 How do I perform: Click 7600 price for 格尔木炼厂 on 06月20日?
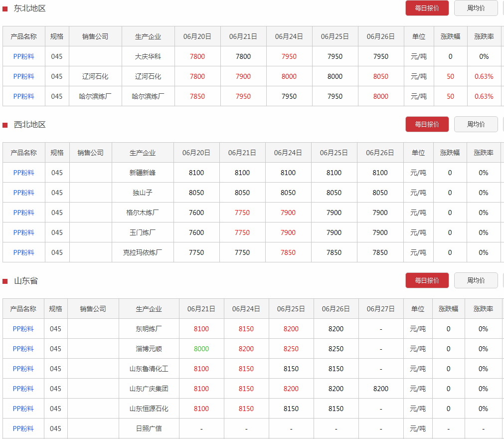click(x=196, y=213)
